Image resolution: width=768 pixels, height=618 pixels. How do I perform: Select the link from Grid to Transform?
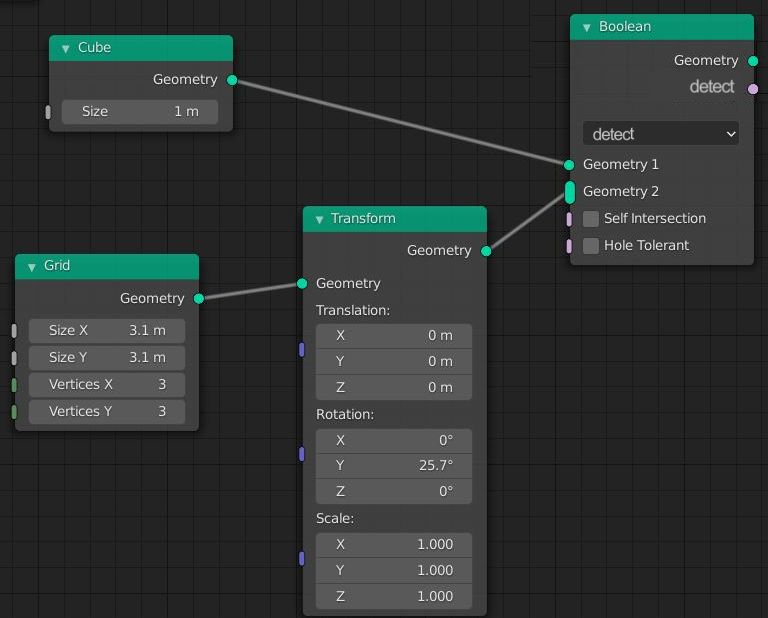[251, 291]
